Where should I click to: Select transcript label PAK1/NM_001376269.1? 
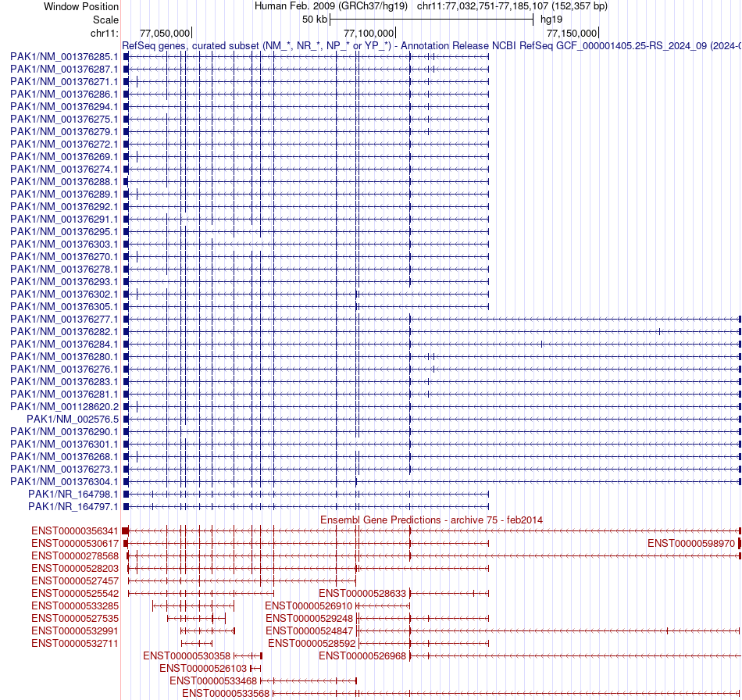click(x=64, y=157)
